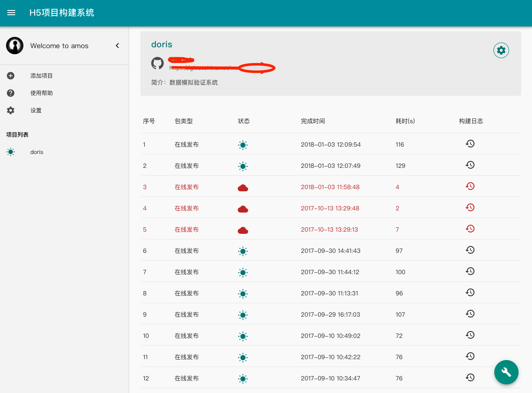532x393 pixels.
Task: Click the amos user avatar
Action: 15,46
